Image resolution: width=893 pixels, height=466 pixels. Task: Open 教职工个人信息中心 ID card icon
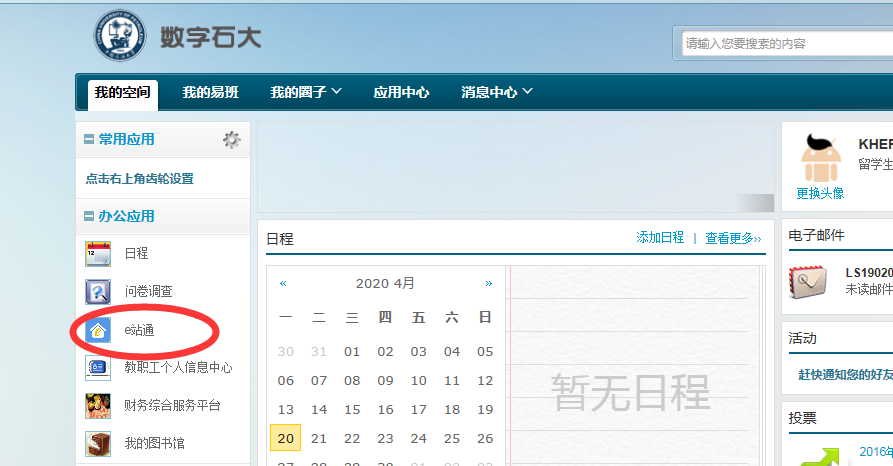coord(98,368)
